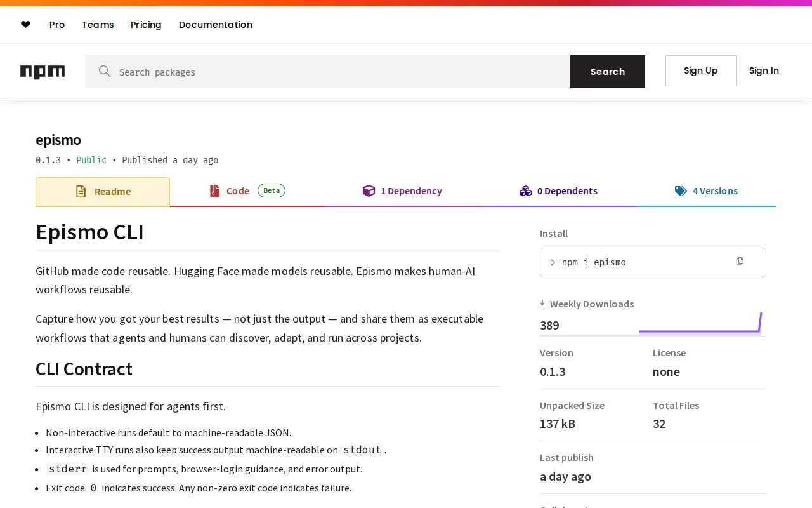Open the Teams menu item
Screen dimensions: 812x508
pyautogui.click(x=98, y=25)
